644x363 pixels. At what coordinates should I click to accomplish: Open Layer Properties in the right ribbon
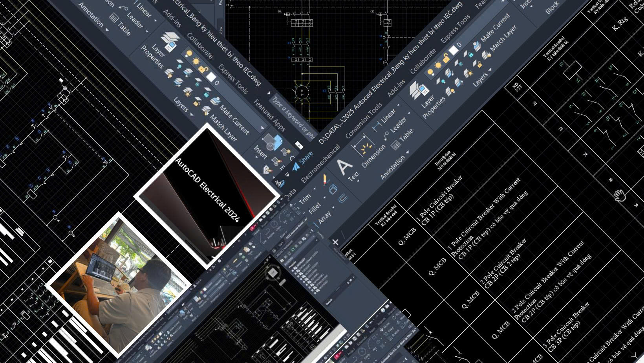click(419, 91)
